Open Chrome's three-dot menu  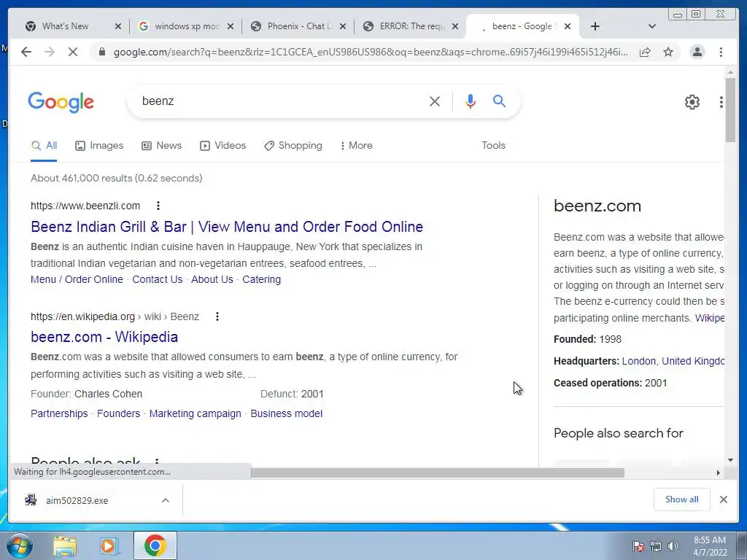pyautogui.click(x=721, y=52)
